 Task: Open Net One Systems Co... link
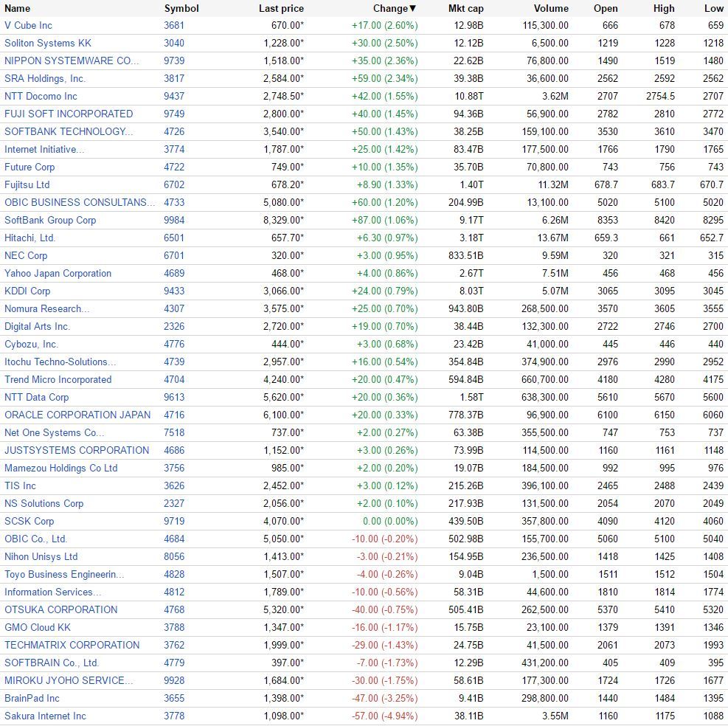[x=55, y=432]
